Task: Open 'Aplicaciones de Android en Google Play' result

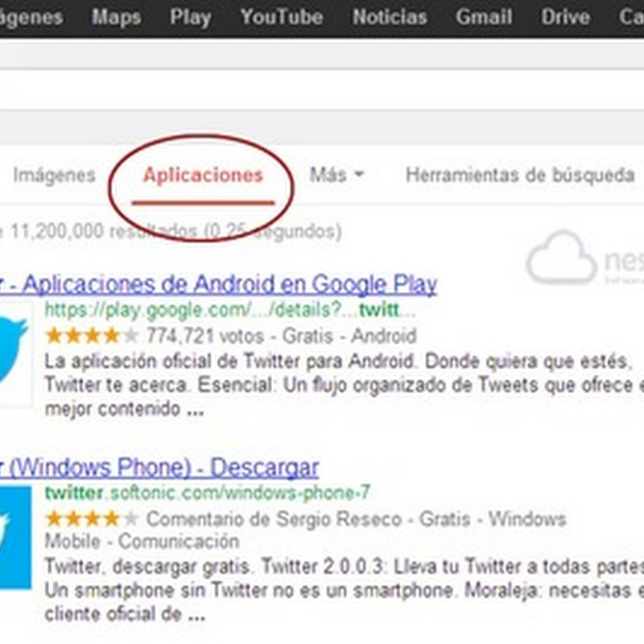Action: [218, 285]
